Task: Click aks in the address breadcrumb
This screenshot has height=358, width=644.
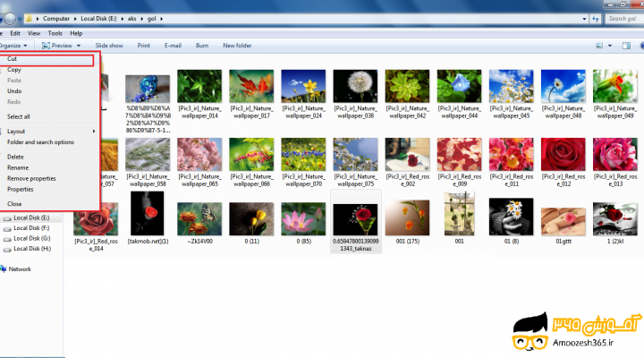Action: pyautogui.click(x=131, y=19)
